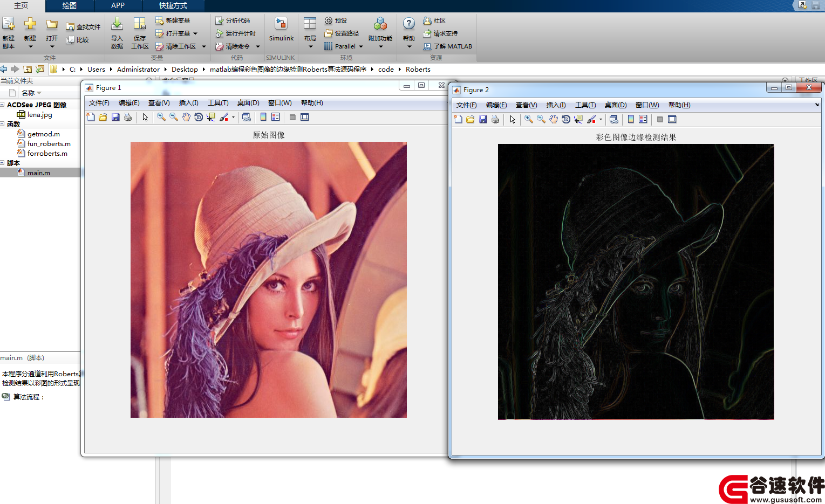Expand the Open Variable (打开变量) dropdown
The height and width of the screenshot is (504, 825).
click(195, 33)
